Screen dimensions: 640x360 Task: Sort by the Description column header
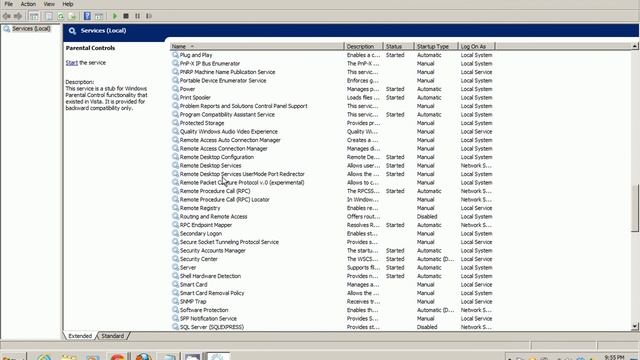[x=364, y=47]
